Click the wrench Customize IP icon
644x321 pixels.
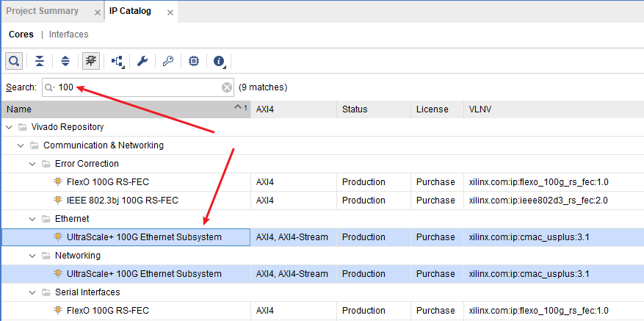pyautogui.click(x=142, y=61)
